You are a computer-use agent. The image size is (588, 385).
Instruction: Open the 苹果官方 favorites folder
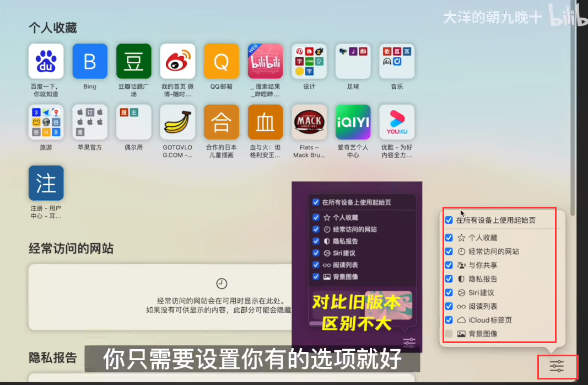[x=90, y=122]
